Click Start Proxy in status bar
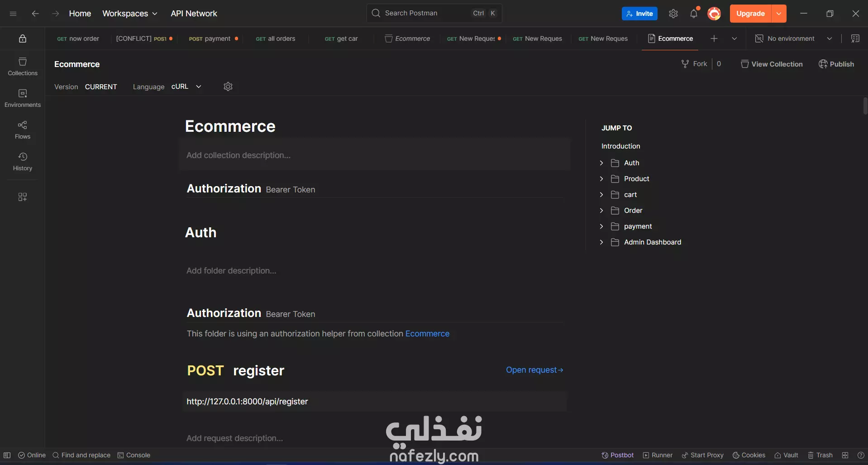Image resolution: width=868 pixels, height=465 pixels. [703, 455]
